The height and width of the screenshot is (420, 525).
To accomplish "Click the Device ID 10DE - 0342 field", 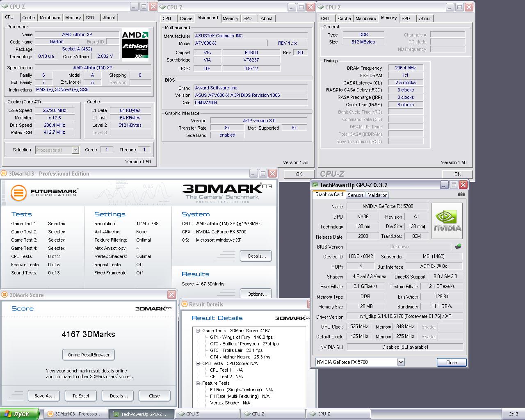I will (x=361, y=256).
